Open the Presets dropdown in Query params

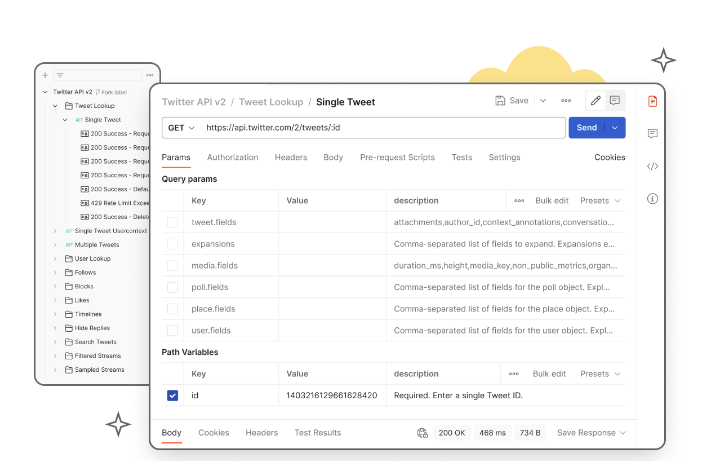pos(600,201)
